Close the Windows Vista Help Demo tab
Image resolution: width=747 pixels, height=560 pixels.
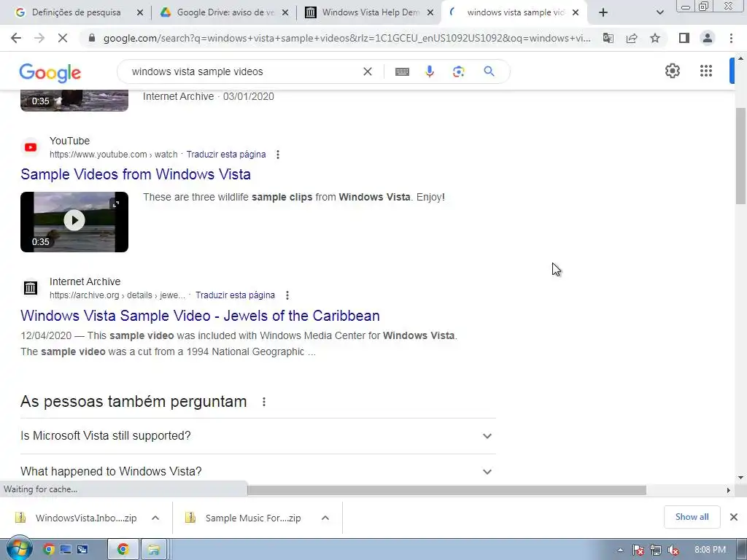pos(430,13)
